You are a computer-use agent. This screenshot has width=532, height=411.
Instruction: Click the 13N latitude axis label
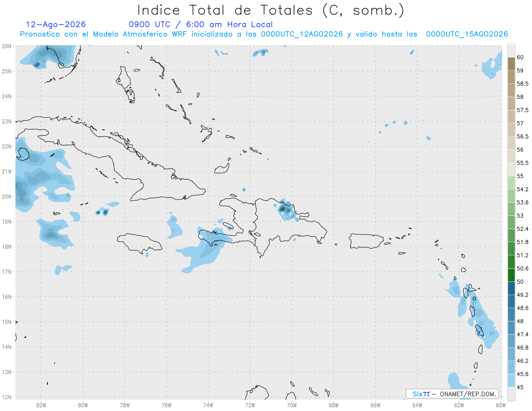click(6, 372)
